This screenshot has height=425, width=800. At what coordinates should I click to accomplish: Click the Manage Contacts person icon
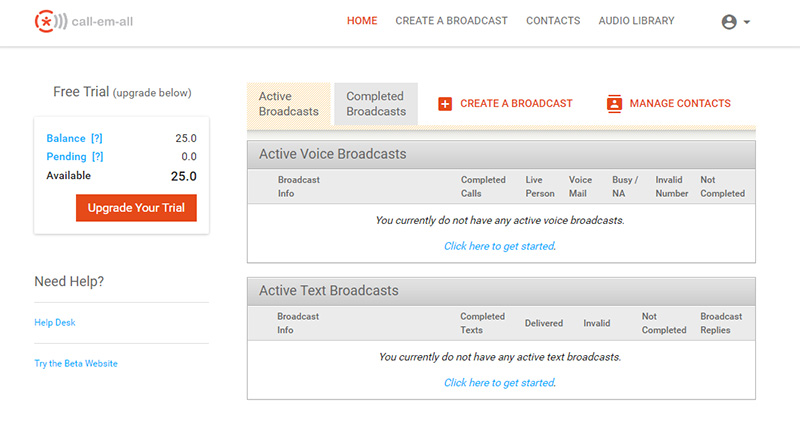click(614, 104)
